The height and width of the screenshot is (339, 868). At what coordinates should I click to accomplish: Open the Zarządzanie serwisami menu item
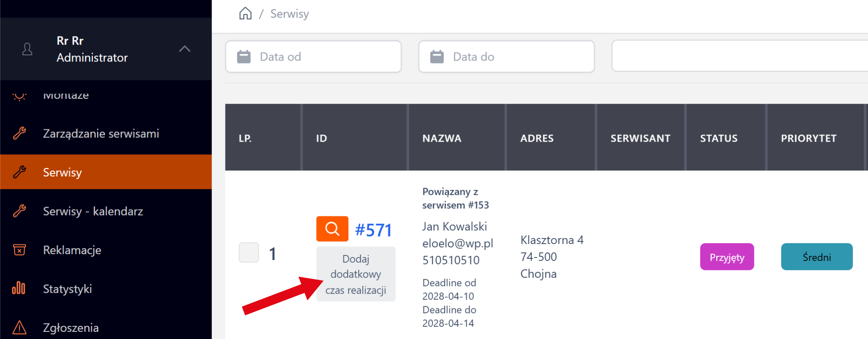pyautogui.click(x=101, y=134)
